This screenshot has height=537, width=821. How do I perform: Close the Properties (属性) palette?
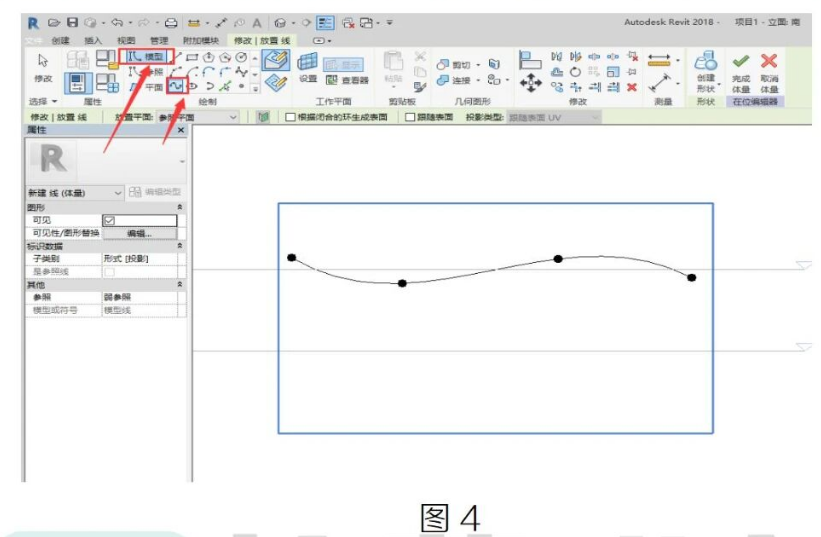[181, 130]
